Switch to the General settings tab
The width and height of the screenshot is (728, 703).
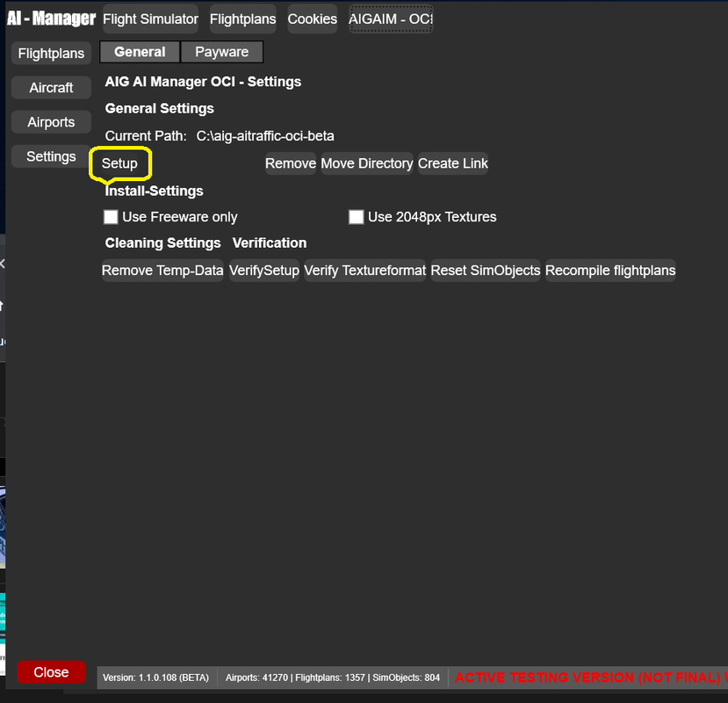coord(140,52)
